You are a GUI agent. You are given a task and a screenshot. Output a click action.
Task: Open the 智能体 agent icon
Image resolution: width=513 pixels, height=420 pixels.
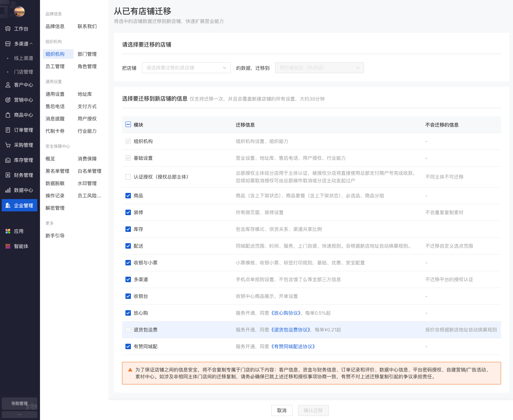(x=8, y=246)
